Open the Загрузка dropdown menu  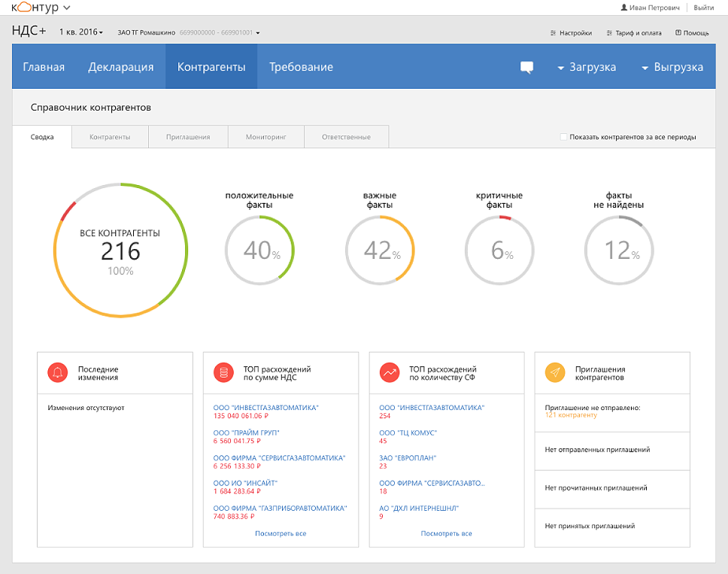[587, 67]
